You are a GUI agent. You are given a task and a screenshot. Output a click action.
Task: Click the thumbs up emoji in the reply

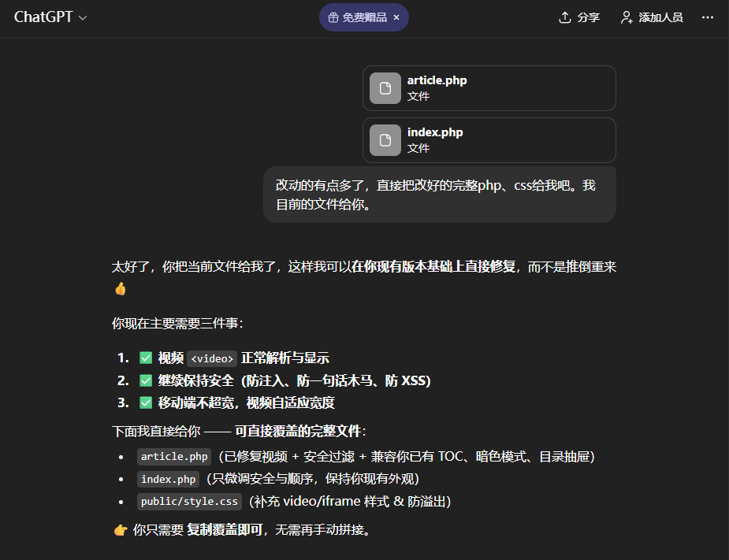[x=120, y=289]
